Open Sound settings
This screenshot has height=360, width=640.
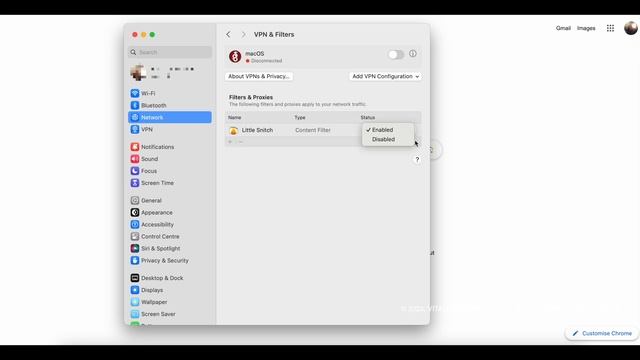click(170, 159)
